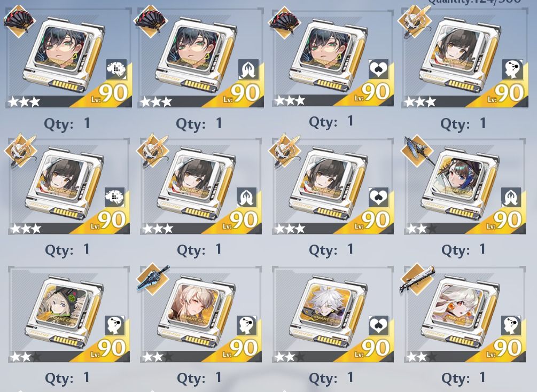The height and width of the screenshot is (392, 537).
Task: Click the blue greatsword weapon icon badge
Action: [x=153, y=279]
